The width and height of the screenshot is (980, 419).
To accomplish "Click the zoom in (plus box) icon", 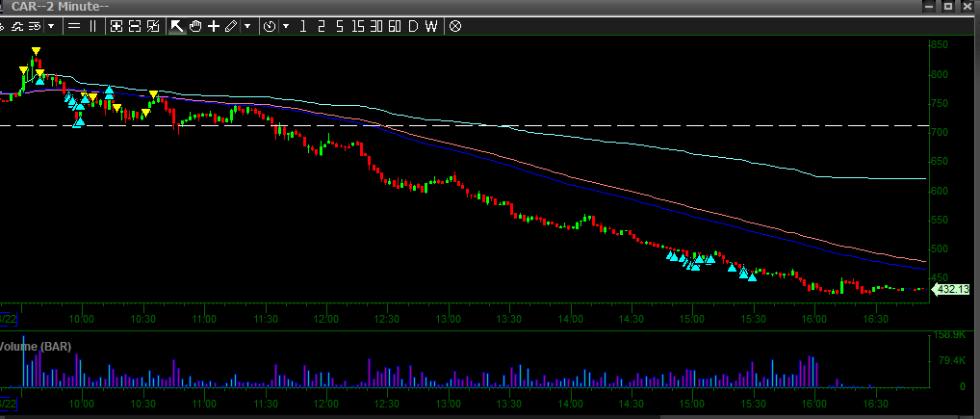I will [116, 26].
